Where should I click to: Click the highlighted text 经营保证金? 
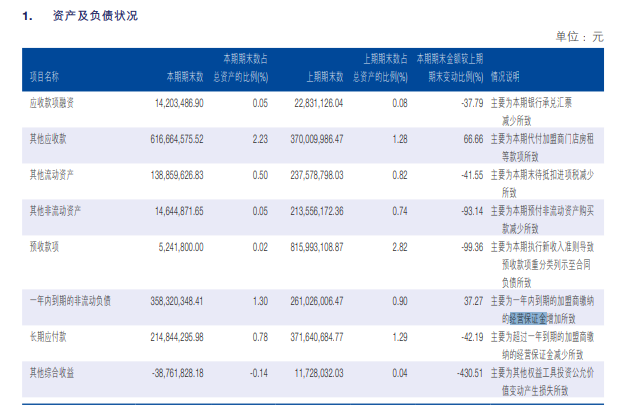tap(528, 319)
